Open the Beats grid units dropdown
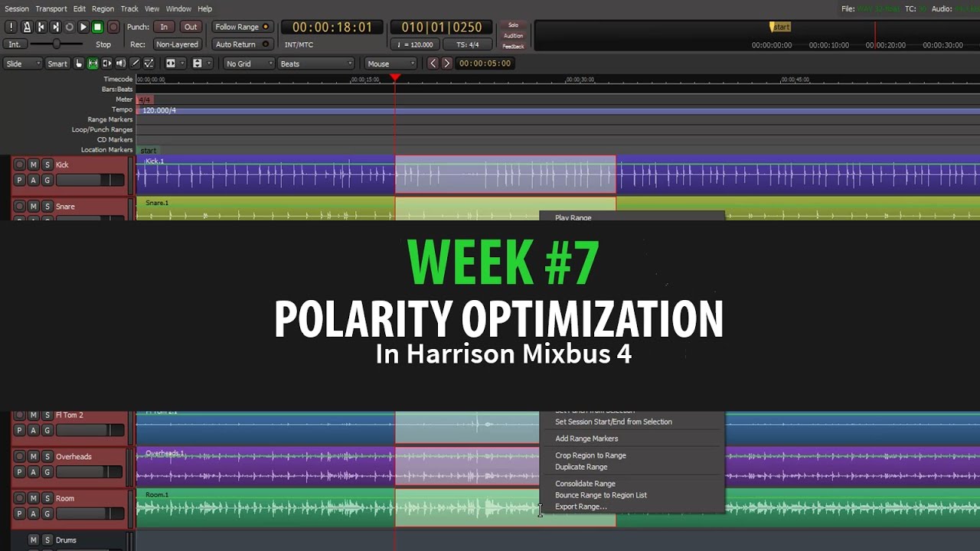 [316, 64]
